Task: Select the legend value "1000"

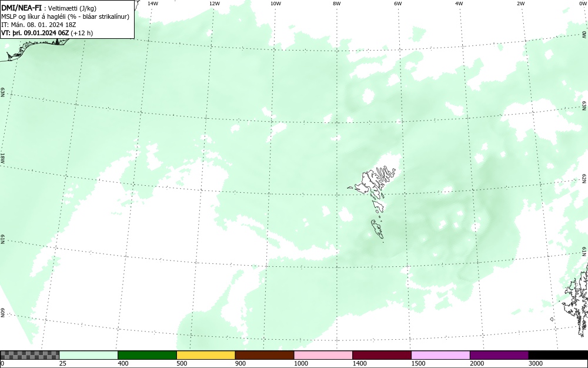Action: 300,363
